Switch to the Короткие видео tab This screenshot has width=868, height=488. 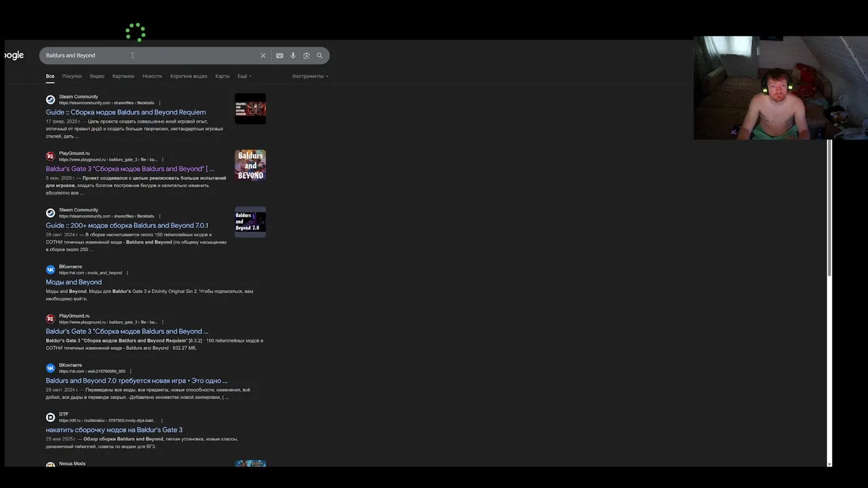click(189, 76)
